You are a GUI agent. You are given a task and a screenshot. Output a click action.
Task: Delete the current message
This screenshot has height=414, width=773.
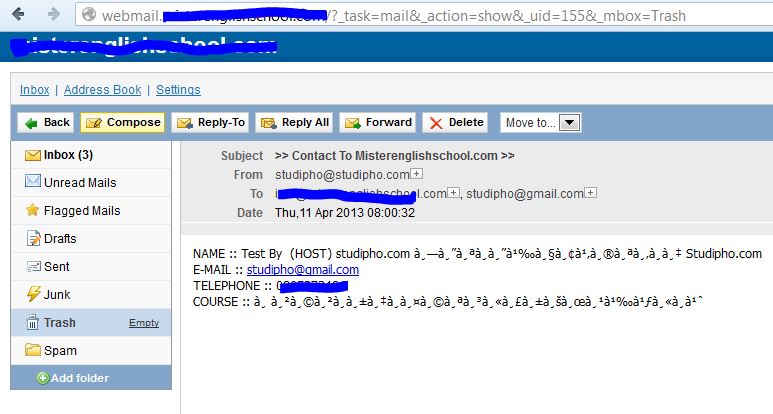(x=455, y=123)
